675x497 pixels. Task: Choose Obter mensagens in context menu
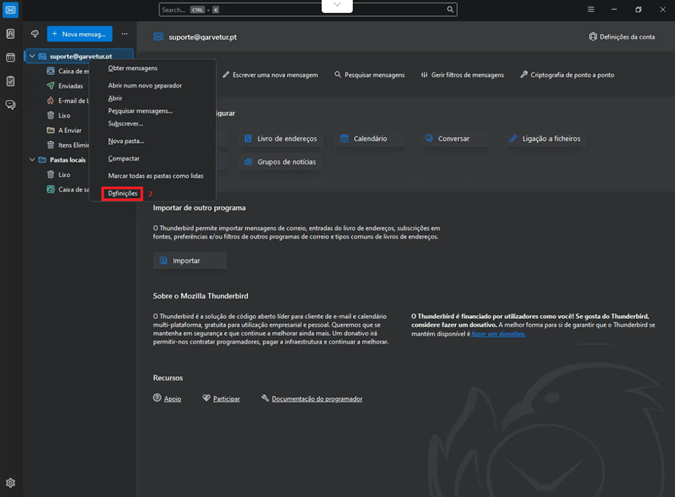pyautogui.click(x=133, y=68)
